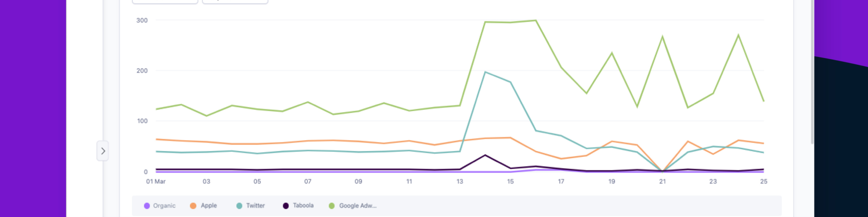Click the green line's peak above the 21 label
The width and height of the screenshot is (868, 217).
coord(662,37)
